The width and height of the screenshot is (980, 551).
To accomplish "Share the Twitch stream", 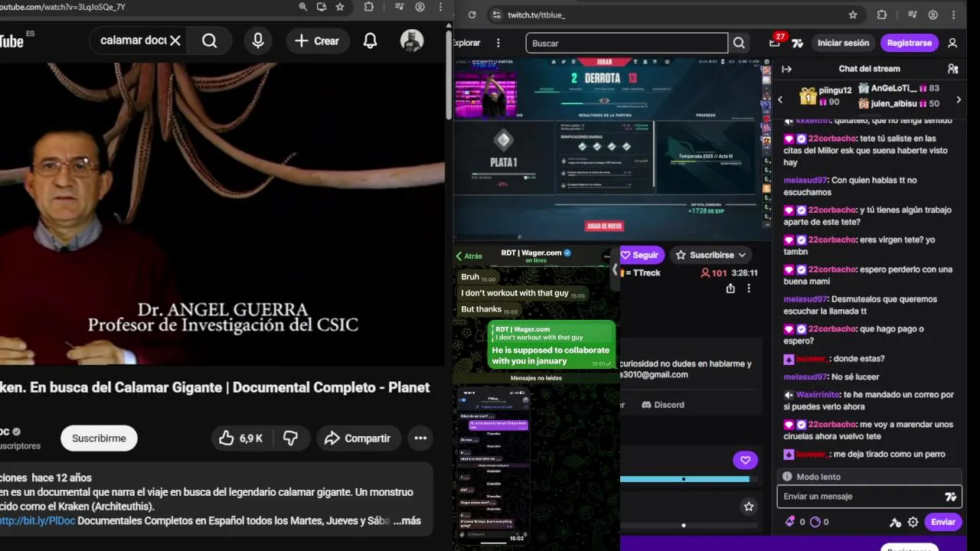I will (x=730, y=289).
